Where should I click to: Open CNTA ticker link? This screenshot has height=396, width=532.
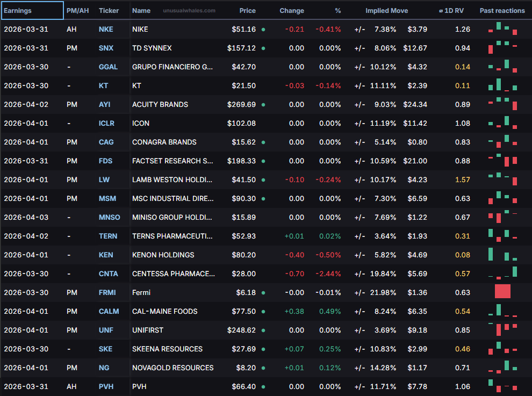click(108, 273)
